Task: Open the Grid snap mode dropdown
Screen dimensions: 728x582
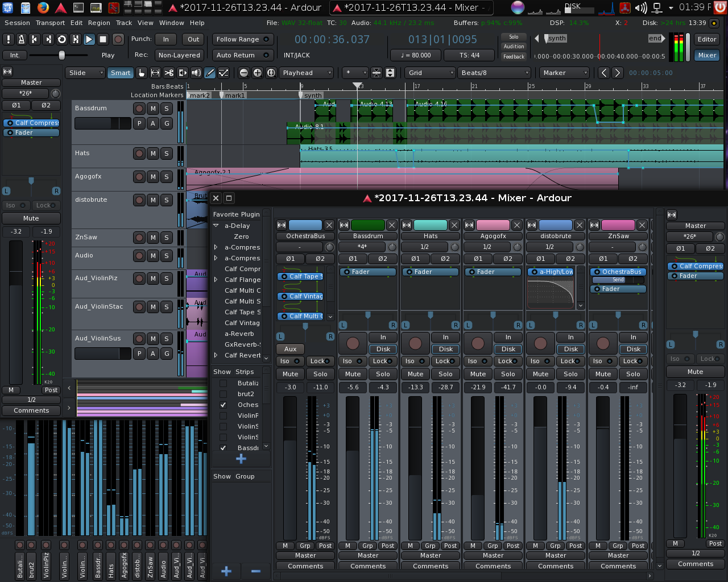Action: click(430, 73)
